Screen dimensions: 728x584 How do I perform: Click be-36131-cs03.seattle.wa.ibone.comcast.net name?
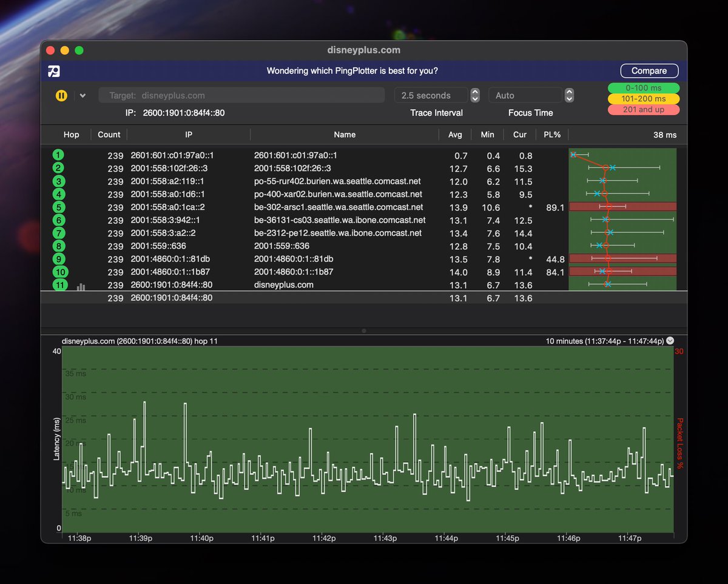click(x=340, y=220)
